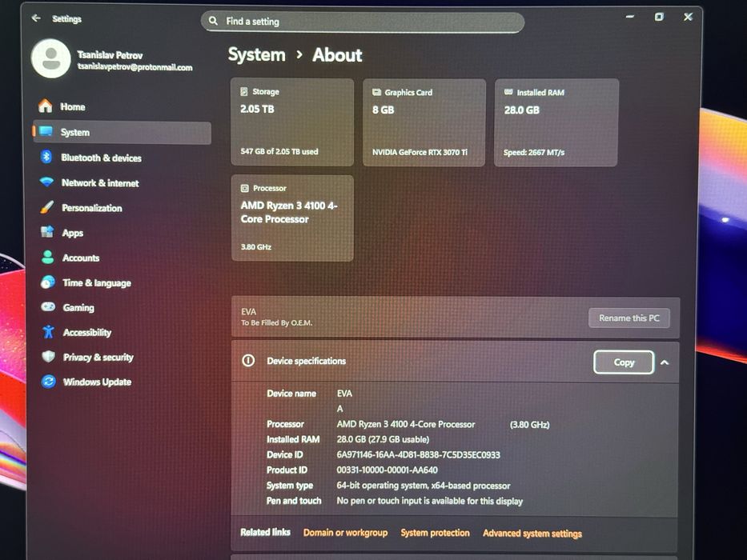747x560 pixels.
Task: Click the Product ID value 00331-10000-00001-AA640
Action: coord(387,470)
